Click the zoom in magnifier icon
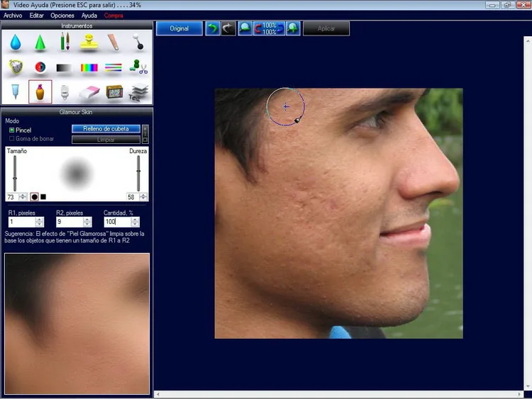 tap(293, 28)
